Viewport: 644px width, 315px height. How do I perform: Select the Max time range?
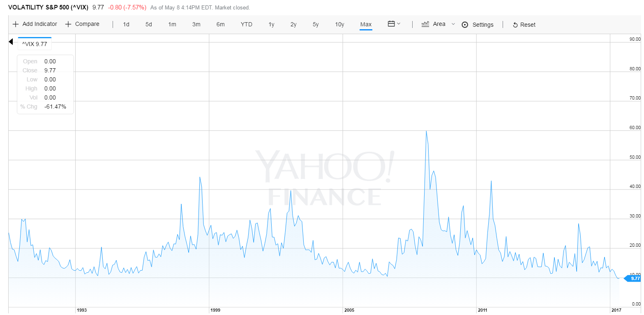[x=366, y=24]
